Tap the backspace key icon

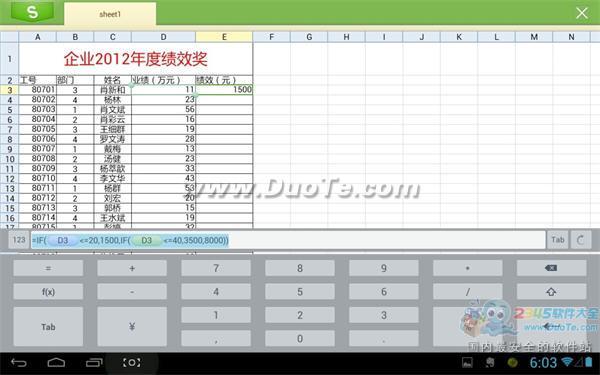tap(551, 268)
